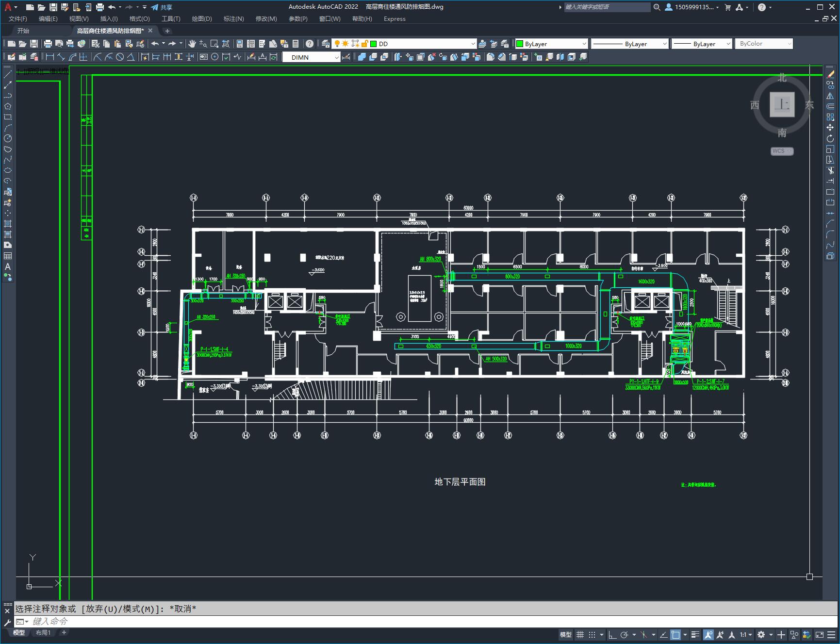Click the keyword search box in title bar
This screenshot has width=840, height=644.
point(607,7)
